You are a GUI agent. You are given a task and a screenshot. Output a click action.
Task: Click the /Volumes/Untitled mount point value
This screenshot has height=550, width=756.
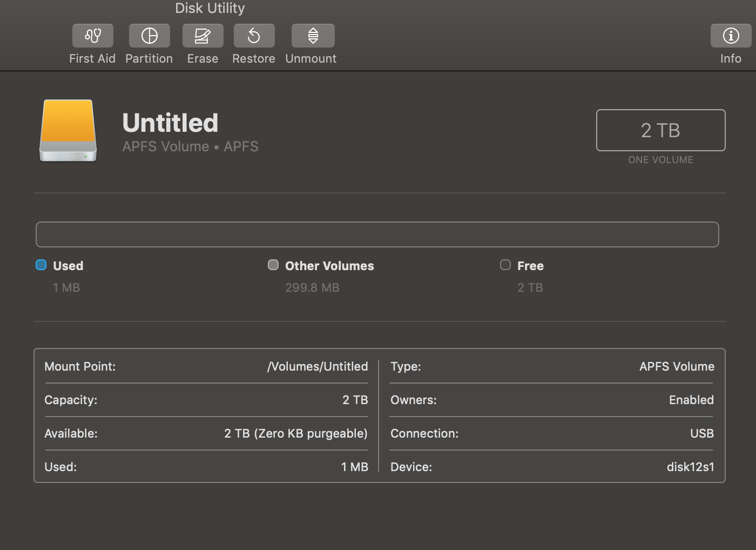click(318, 366)
